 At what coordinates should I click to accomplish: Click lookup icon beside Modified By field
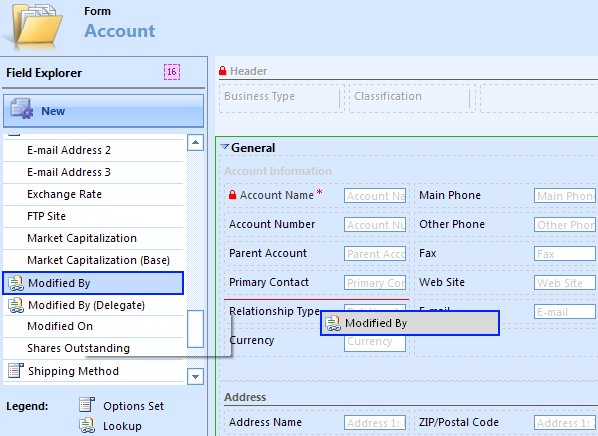(x=16, y=283)
